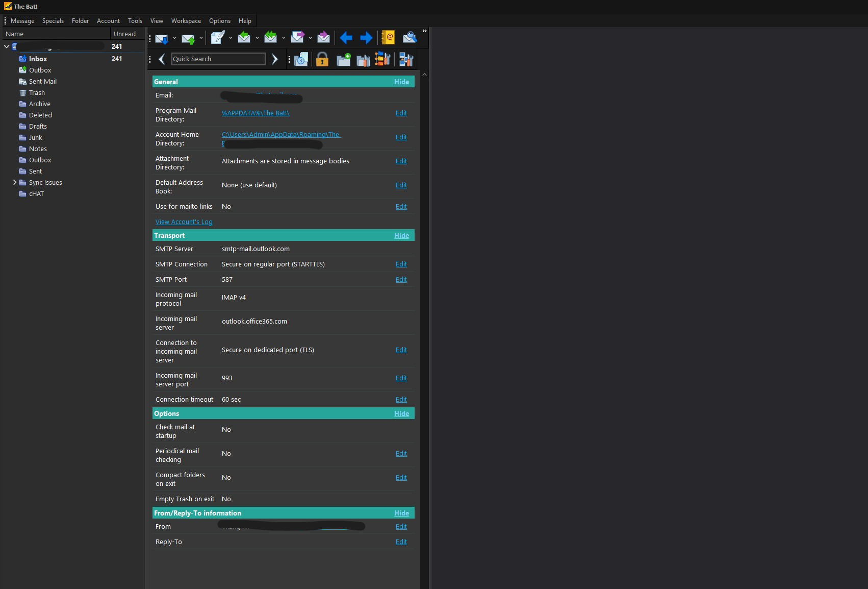
Task: Hide the Transport section
Action: 401,235
